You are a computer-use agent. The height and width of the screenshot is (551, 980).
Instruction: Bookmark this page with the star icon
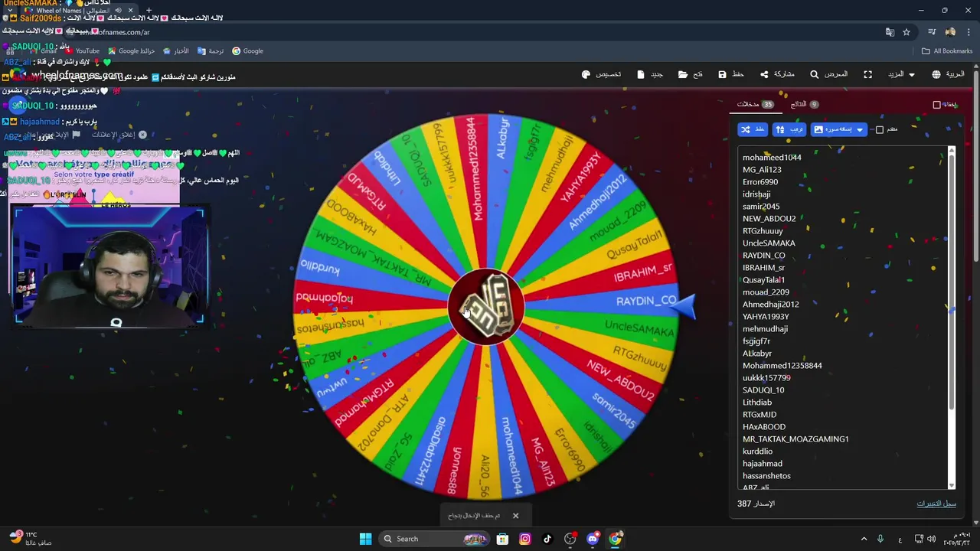pos(906,32)
